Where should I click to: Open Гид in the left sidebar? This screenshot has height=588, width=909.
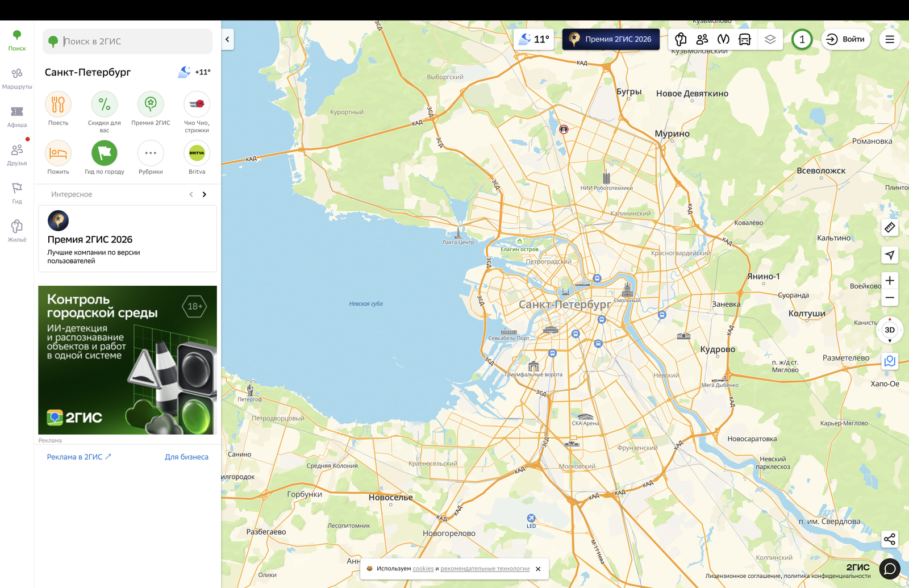point(17,193)
